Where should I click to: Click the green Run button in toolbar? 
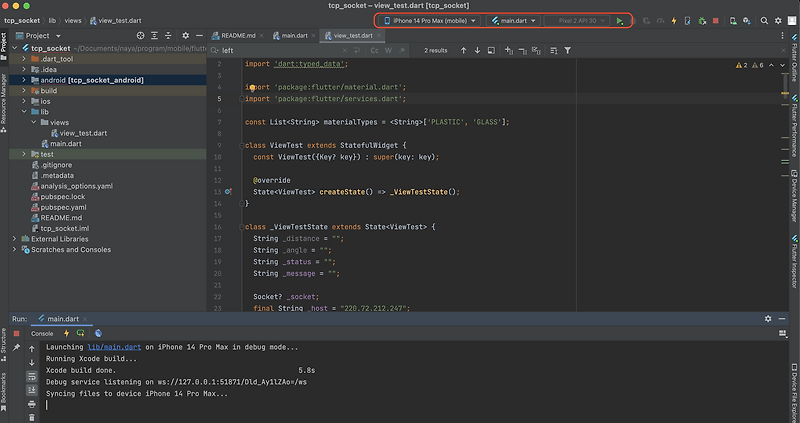pos(620,20)
